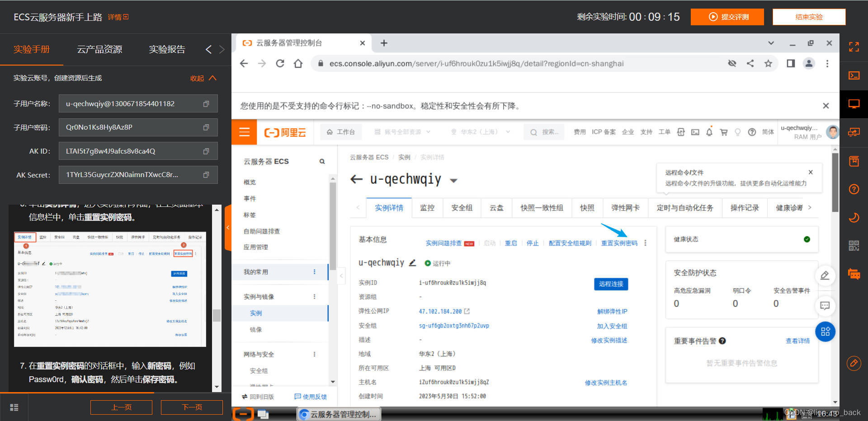The width and height of the screenshot is (868, 421).
Task: Open the terminal icon in right lab sidebar
Action: click(x=854, y=75)
